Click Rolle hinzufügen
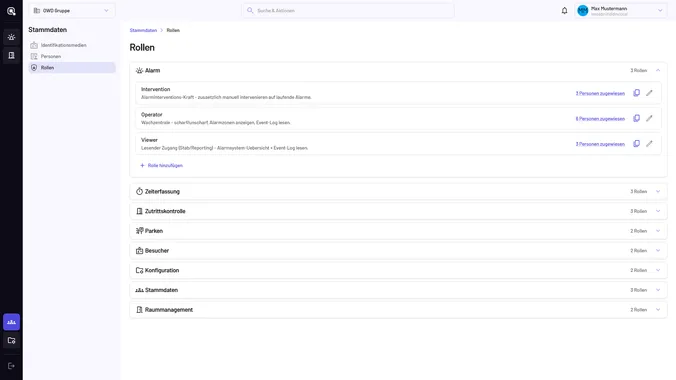 click(x=161, y=166)
